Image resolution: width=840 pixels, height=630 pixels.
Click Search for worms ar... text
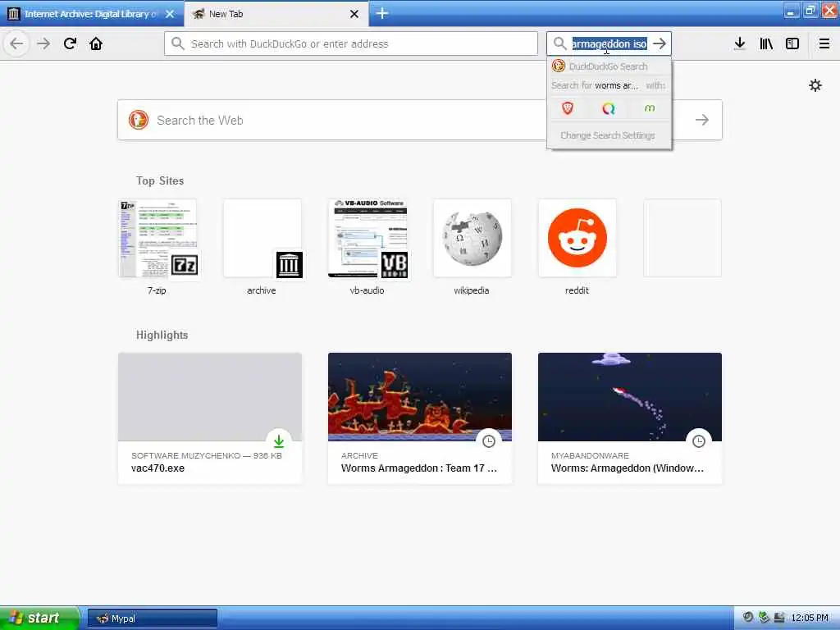click(595, 85)
